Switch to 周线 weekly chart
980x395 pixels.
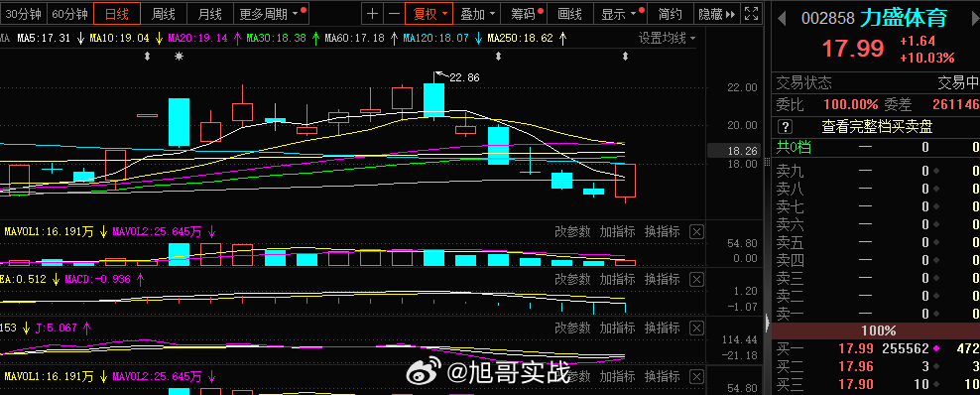pyautogui.click(x=164, y=13)
